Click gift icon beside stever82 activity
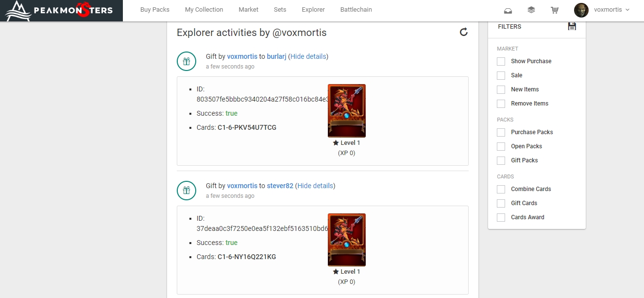The height and width of the screenshot is (298, 644). (186, 191)
